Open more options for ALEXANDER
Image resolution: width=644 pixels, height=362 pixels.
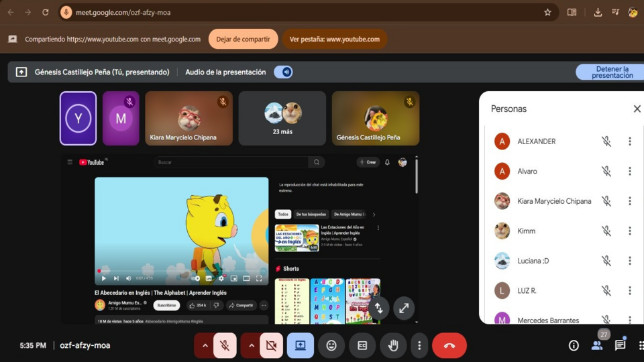pos(629,141)
